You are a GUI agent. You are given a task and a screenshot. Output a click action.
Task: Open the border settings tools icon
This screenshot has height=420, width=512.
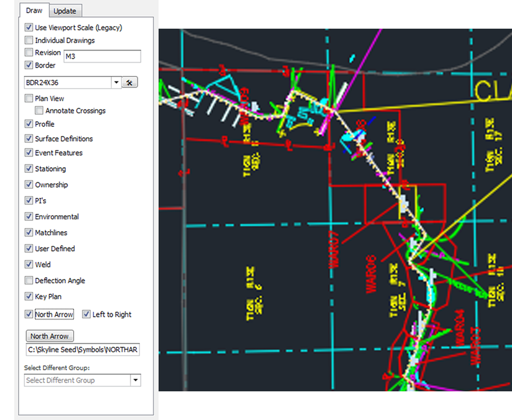[x=129, y=82]
